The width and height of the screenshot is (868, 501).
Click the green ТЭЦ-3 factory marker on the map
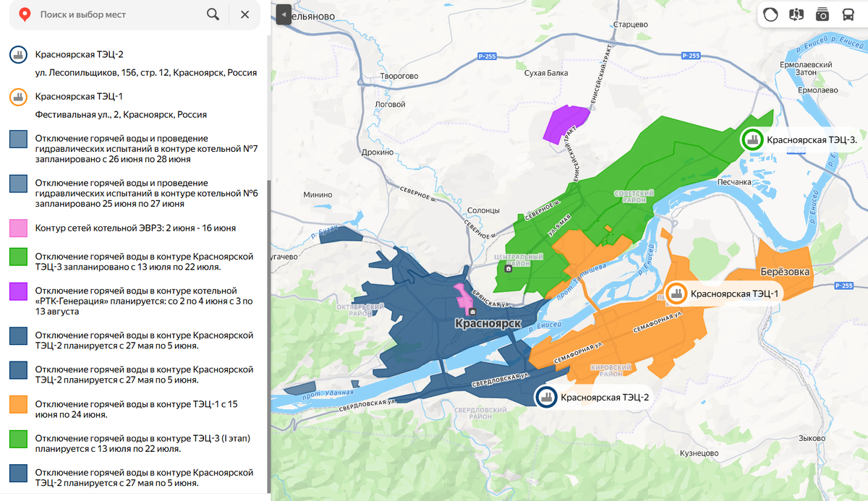tap(752, 140)
